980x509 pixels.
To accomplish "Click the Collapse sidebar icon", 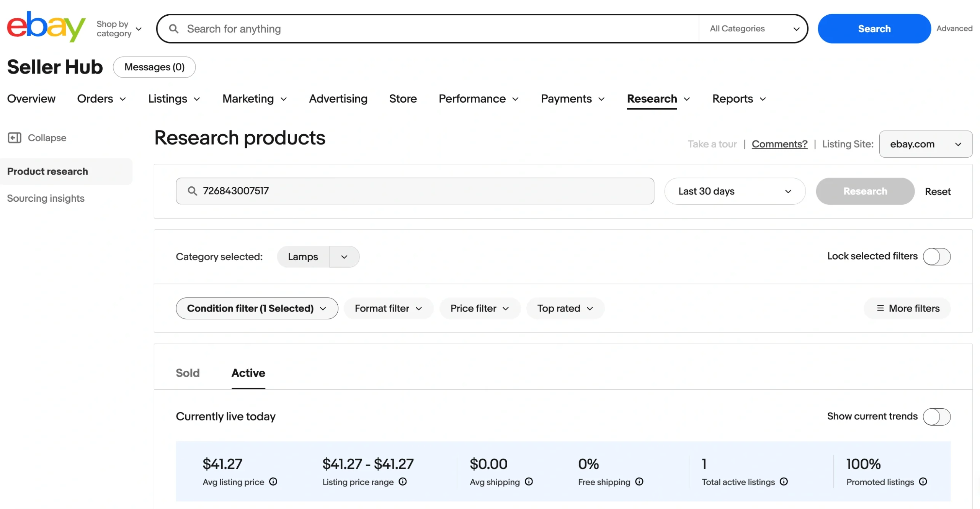I will tap(15, 138).
